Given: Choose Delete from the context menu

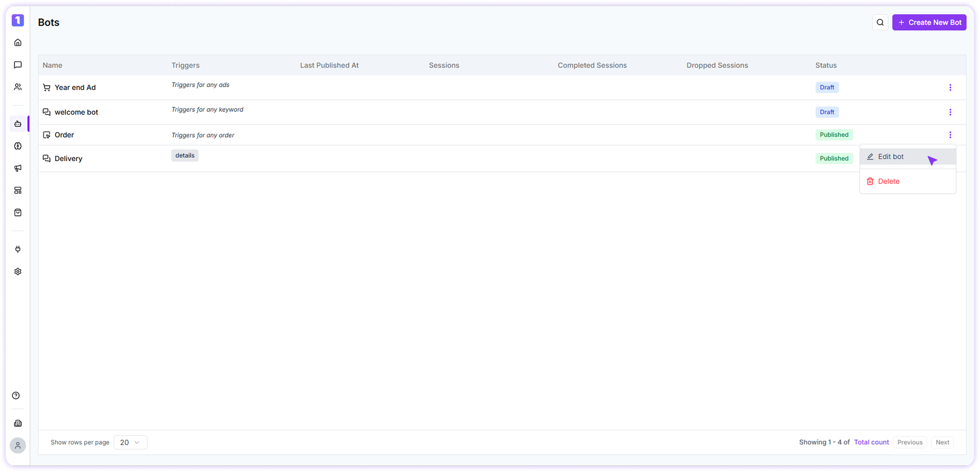Looking at the screenshot, I should tap(889, 181).
